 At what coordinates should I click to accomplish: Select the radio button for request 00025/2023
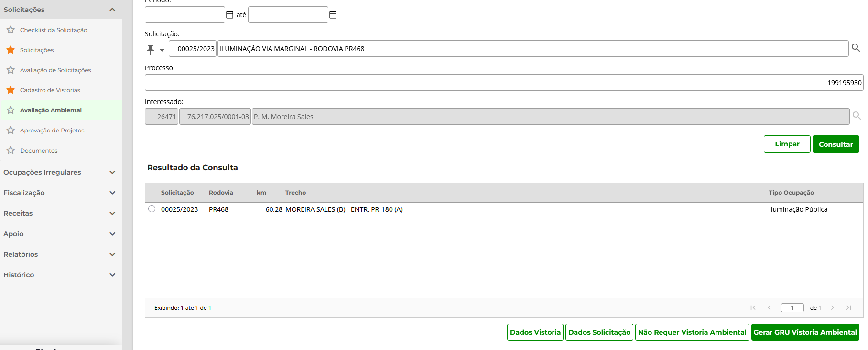point(152,209)
